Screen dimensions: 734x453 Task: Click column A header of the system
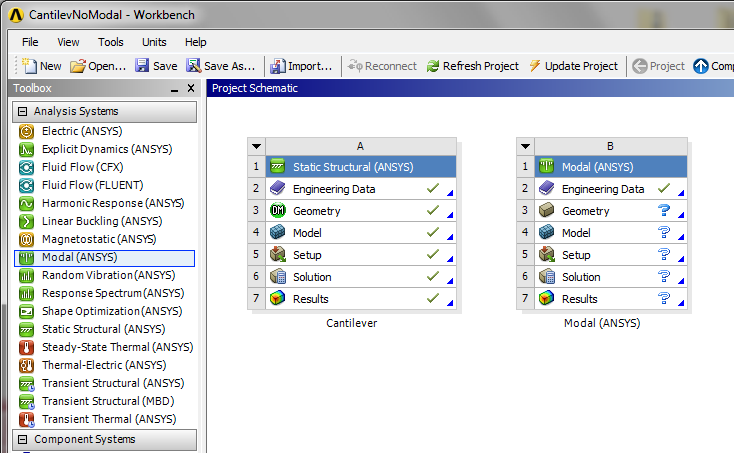click(x=361, y=146)
